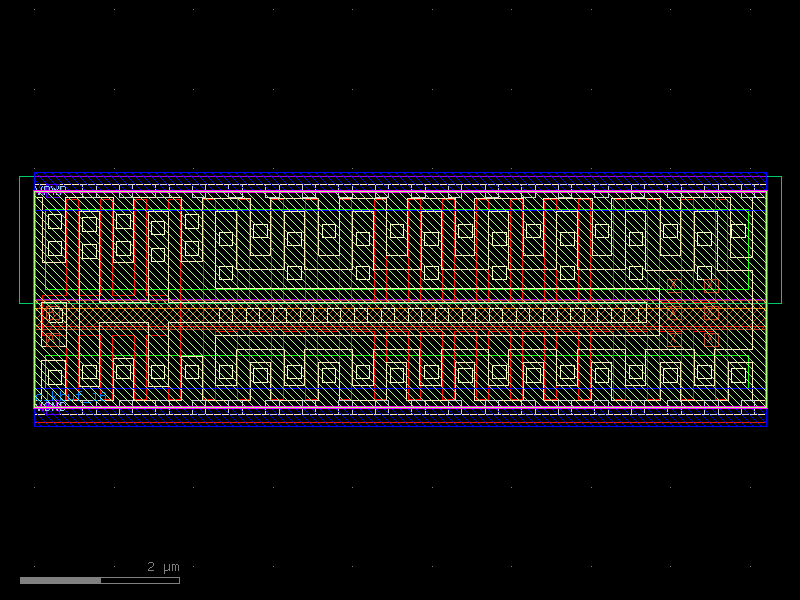Select the bottom-left corner contact square
This screenshot has height=600, width=800.
[x=55, y=377]
